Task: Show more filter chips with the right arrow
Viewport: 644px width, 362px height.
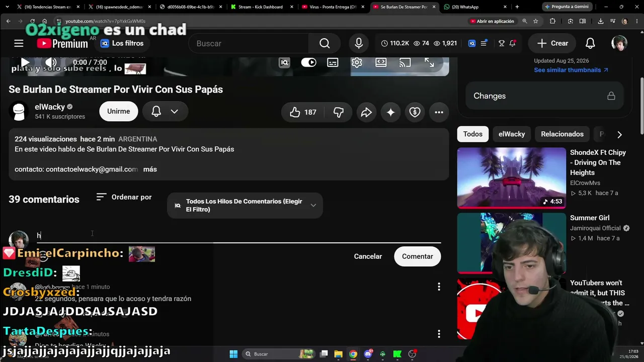Action: tap(619, 134)
